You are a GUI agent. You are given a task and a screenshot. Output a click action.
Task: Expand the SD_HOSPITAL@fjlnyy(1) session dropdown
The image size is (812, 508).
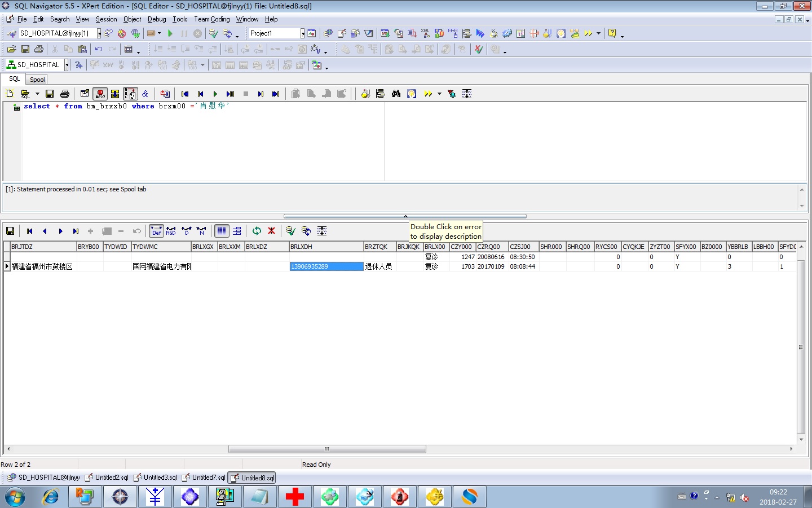(x=99, y=33)
